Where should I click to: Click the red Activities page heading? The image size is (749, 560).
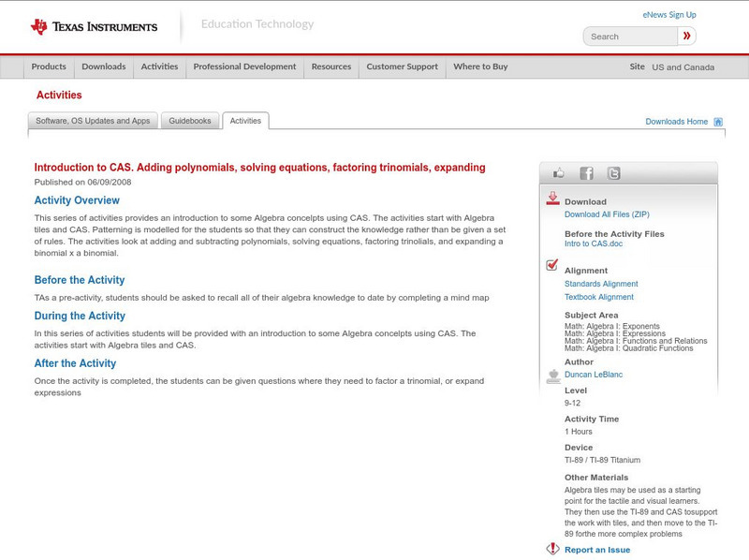(x=59, y=96)
